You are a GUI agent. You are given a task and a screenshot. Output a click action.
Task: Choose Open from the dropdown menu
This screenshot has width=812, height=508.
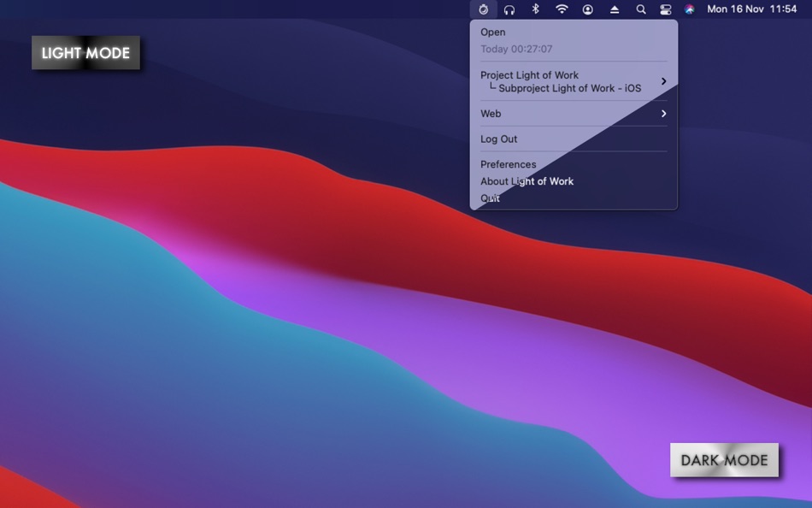[x=492, y=32]
